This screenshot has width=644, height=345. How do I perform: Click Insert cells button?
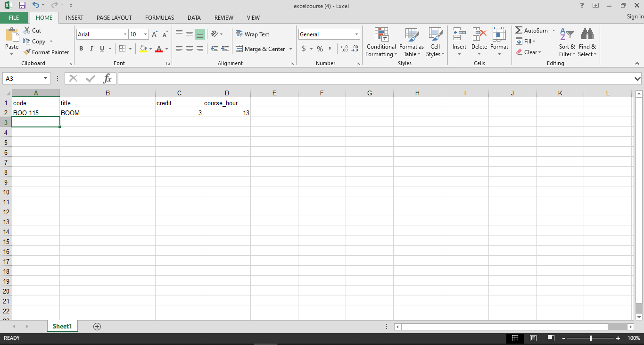459,42
